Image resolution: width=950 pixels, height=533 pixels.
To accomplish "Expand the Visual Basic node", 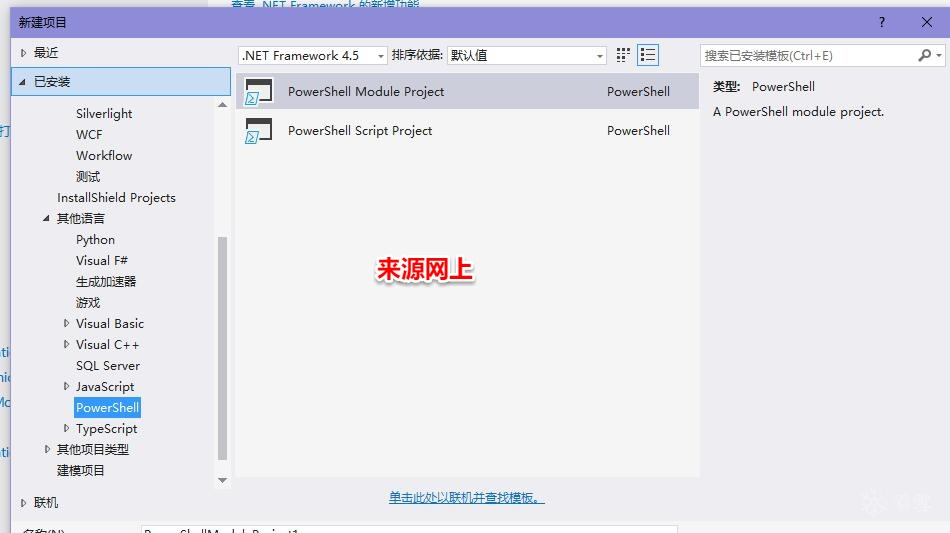I will click(66, 323).
